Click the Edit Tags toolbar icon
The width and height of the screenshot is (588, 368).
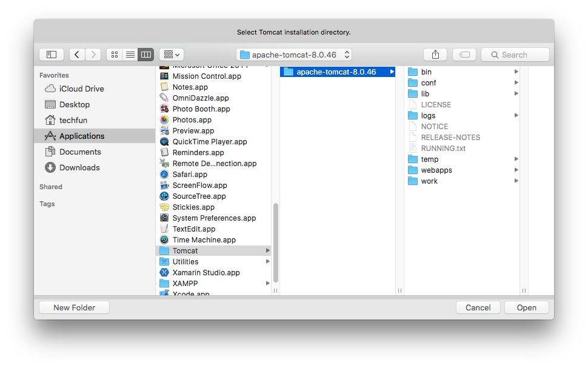(464, 55)
